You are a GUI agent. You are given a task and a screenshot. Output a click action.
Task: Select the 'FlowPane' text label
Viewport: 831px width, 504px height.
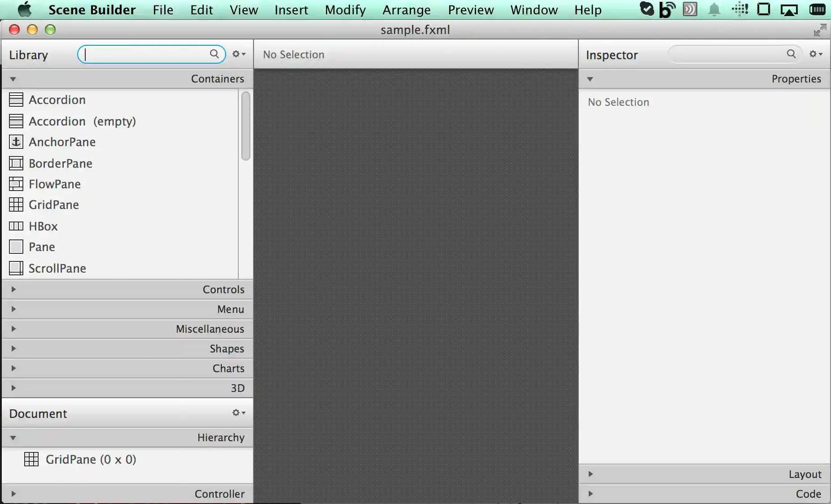click(x=55, y=184)
